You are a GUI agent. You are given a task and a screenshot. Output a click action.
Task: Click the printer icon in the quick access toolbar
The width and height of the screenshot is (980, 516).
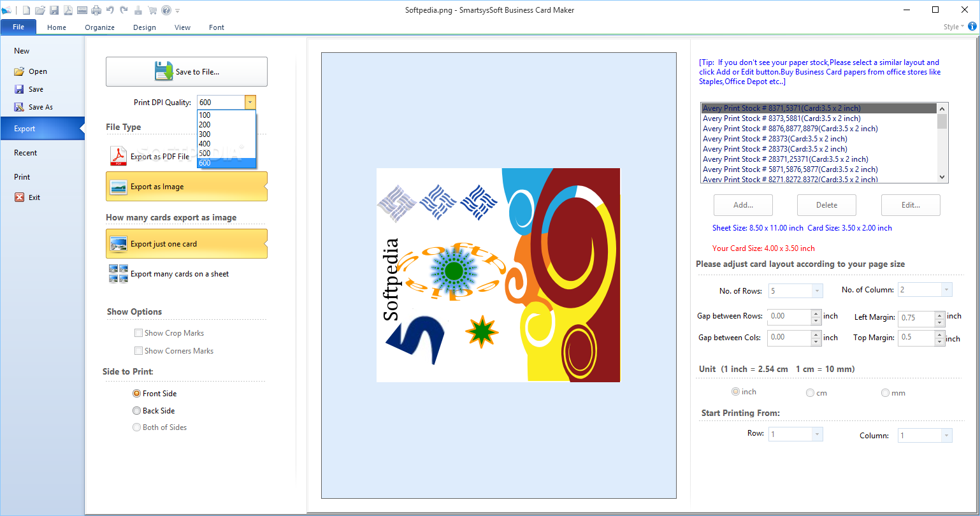coord(96,10)
